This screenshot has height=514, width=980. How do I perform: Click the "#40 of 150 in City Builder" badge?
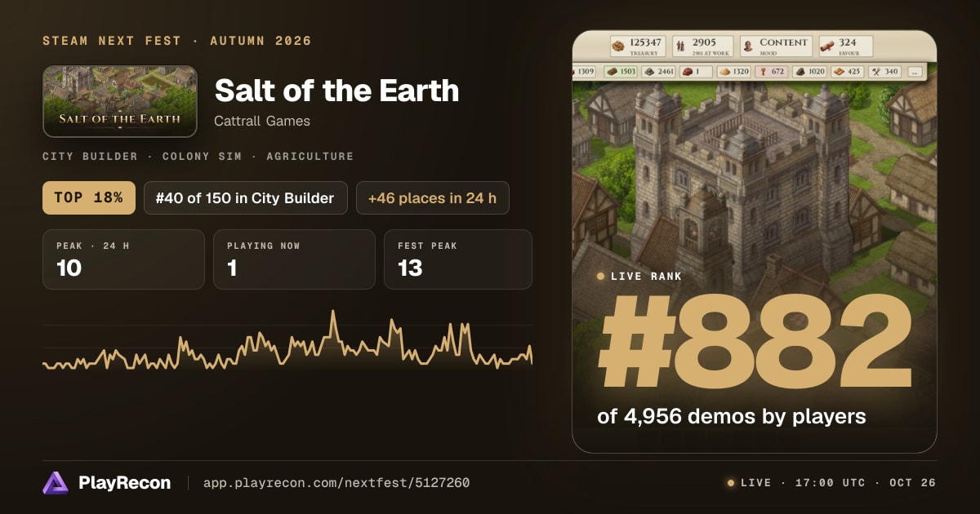coord(246,197)
